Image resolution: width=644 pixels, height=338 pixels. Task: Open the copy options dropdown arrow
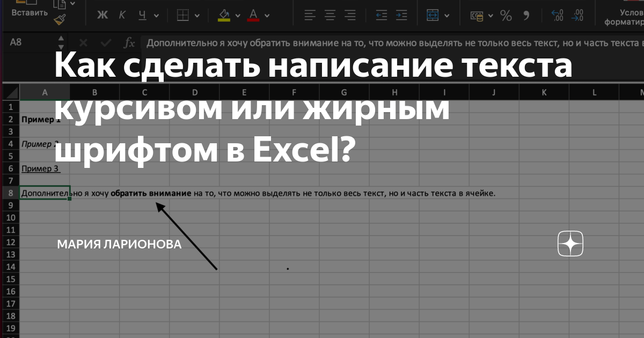[73, 4]
